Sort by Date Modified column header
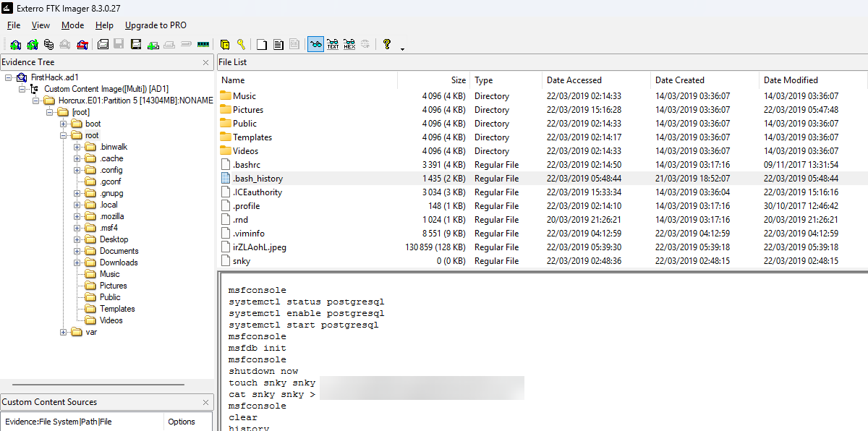Screen dimensions: 868x431 (814, 80)
